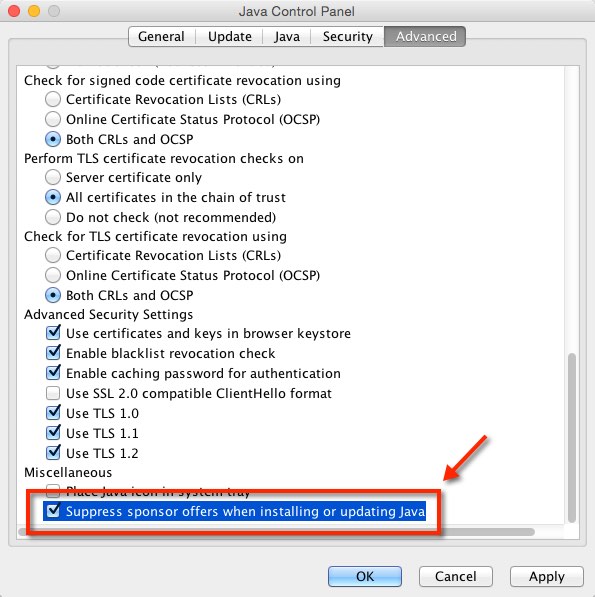
Task: Close the Java Control Panel window
Action: pyautogui.click(x=14, y=11)
